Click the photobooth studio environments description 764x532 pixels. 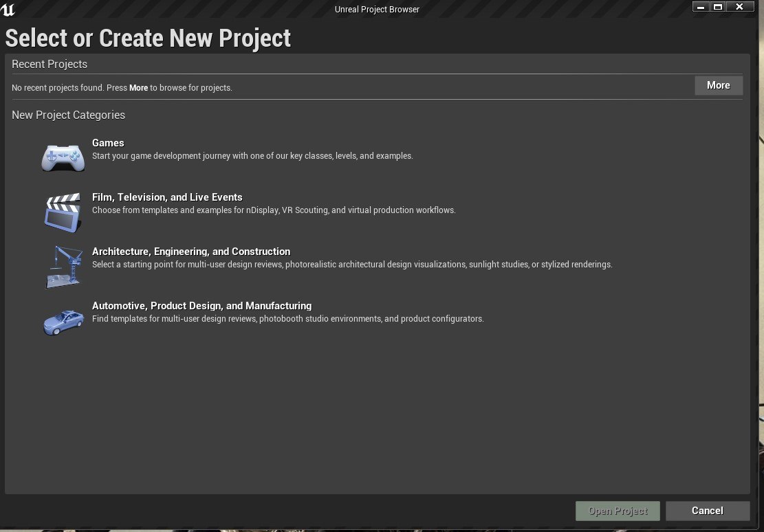[x=288, y=319]
